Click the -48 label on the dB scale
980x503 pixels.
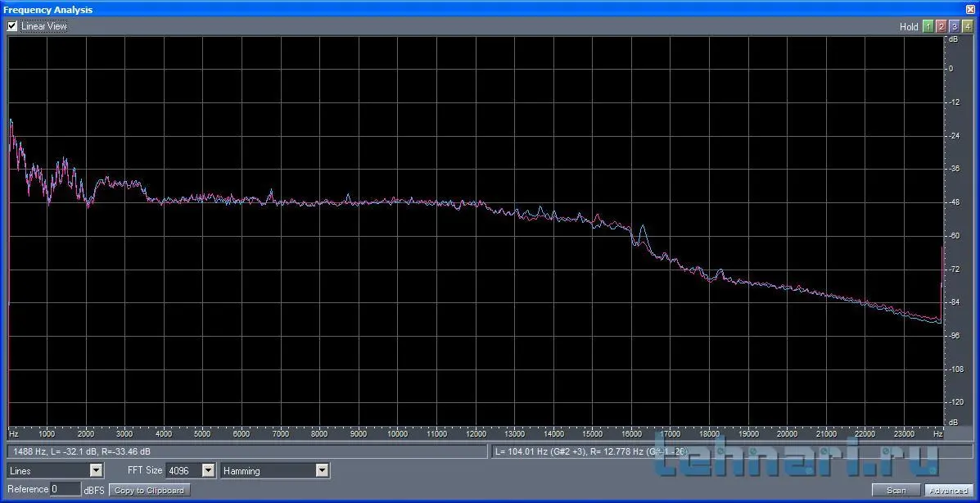(953, 202)
